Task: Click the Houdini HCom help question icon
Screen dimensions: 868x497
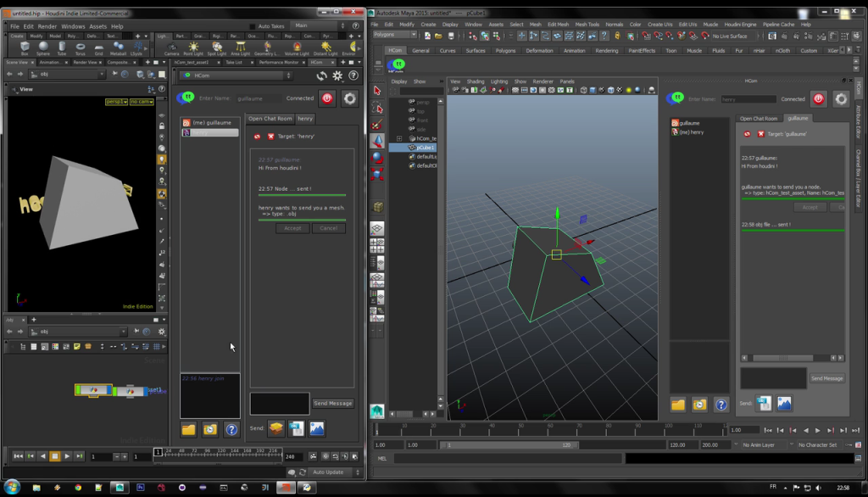Action: point(231,429)
